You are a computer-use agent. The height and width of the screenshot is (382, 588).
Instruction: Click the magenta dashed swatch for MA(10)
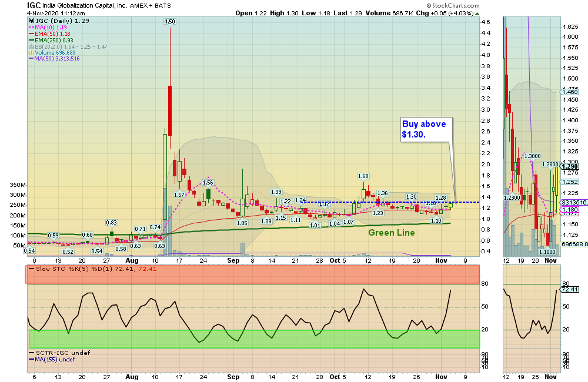(31, 28)
